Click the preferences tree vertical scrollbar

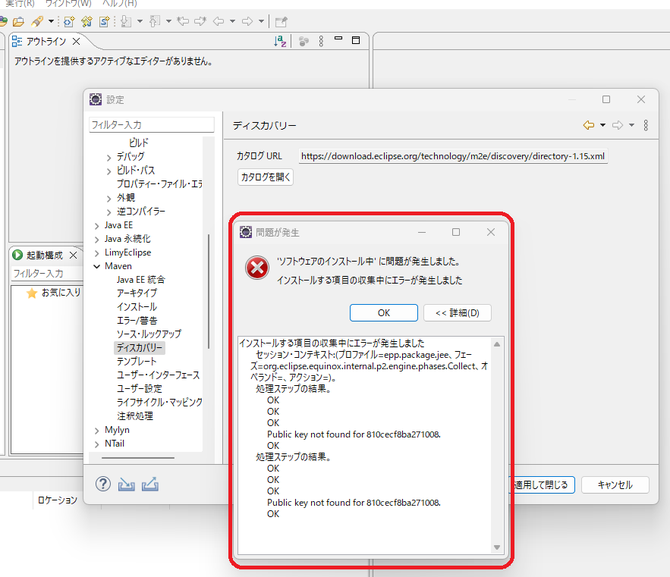(x=209, y=291)
